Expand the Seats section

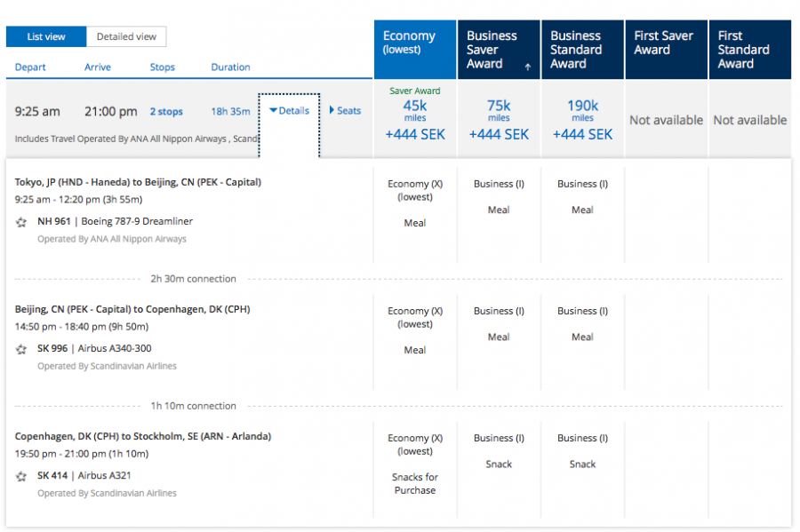(346, 111)
